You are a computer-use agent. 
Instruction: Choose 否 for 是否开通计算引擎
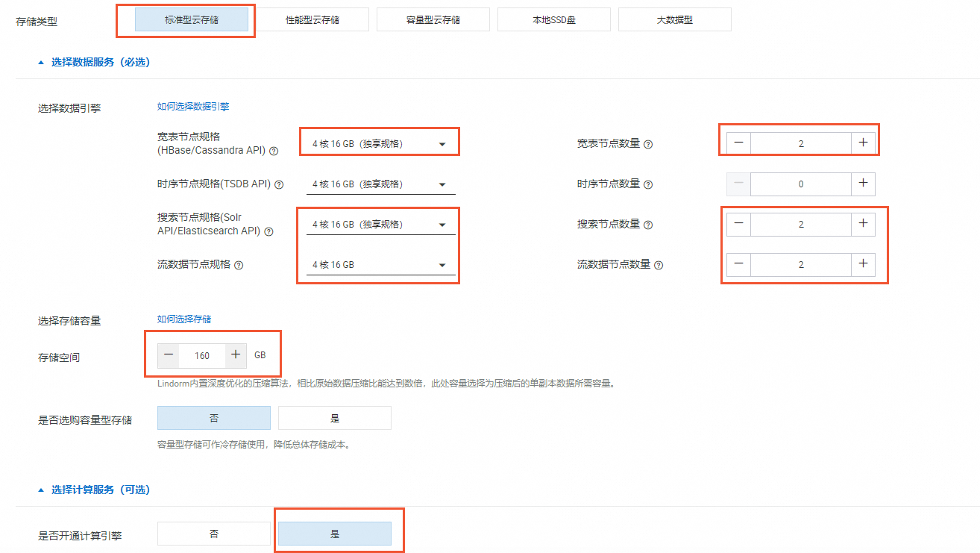point(214,534)
